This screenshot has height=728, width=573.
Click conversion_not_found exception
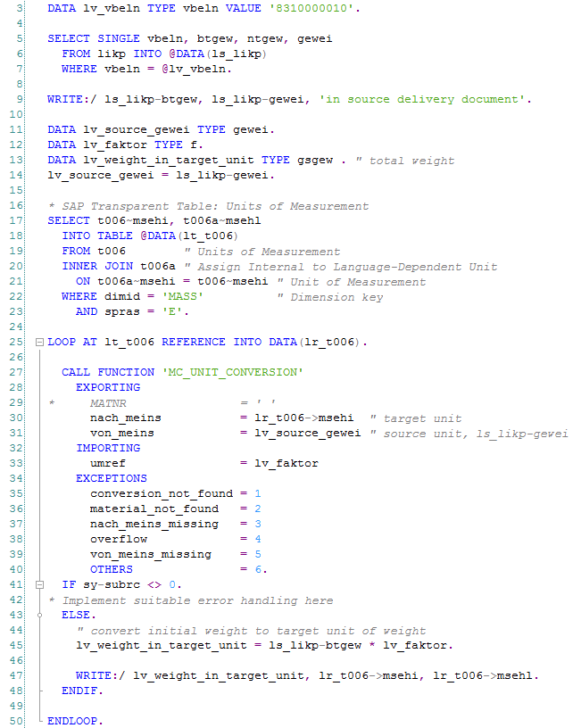(162, 493)
